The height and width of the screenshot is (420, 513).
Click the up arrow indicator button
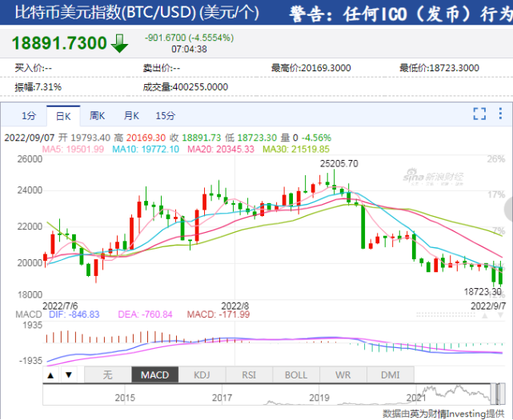[50, 374]
